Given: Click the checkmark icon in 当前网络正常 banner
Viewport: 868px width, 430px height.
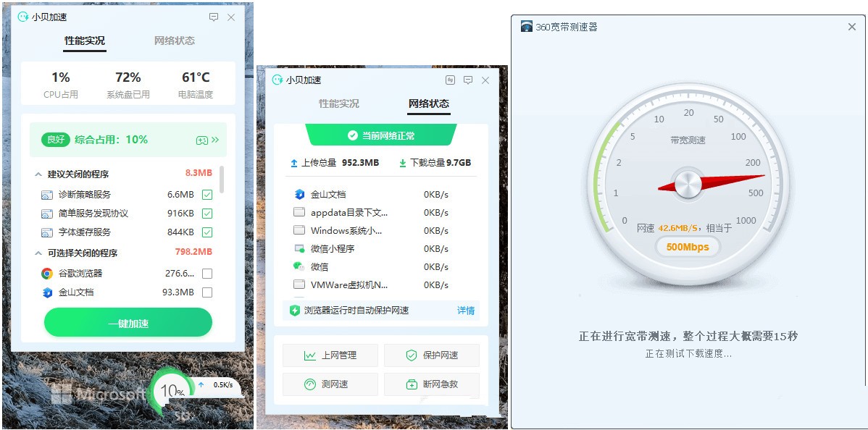Looking at the screenshot, I should pos(352,135).
